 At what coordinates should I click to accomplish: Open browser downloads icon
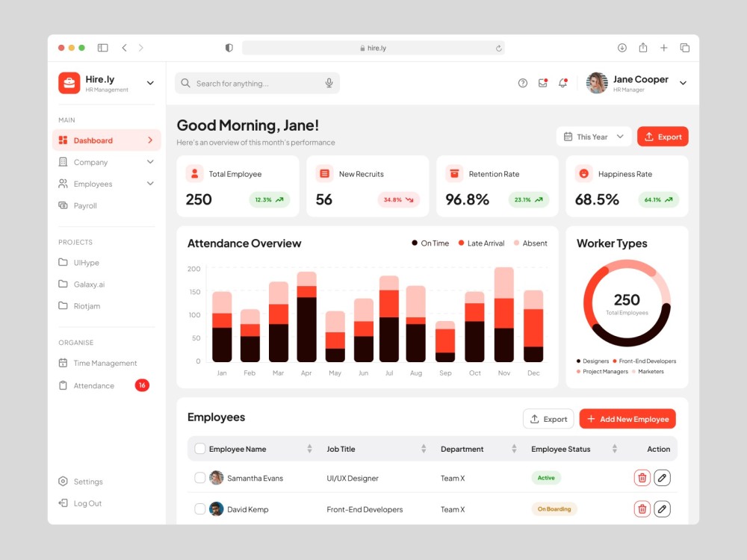pos(622,48)
